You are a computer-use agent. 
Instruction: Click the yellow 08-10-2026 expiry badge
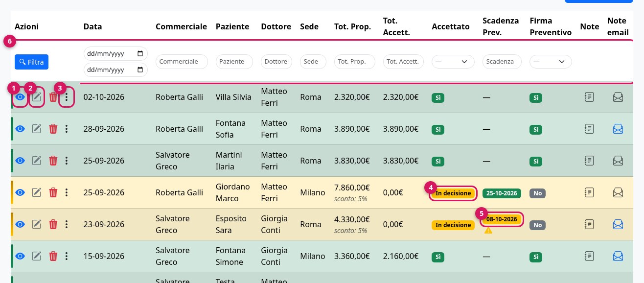coord(502,219)
